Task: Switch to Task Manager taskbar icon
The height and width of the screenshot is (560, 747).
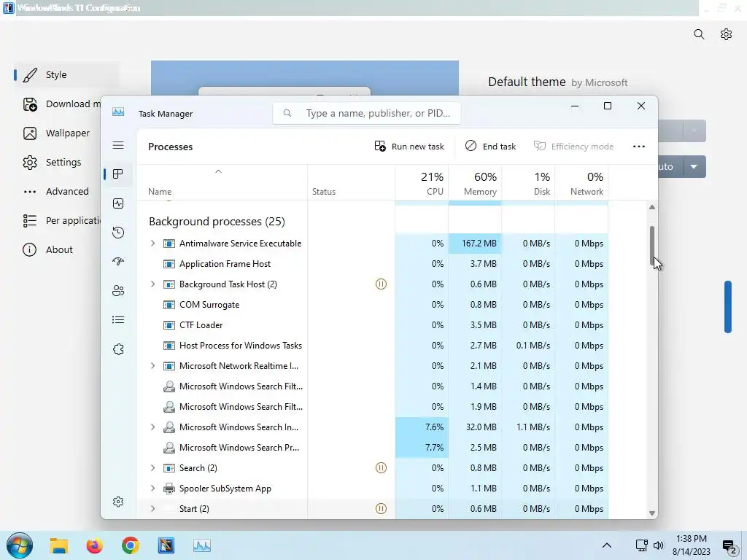Action: coord(202,545)
